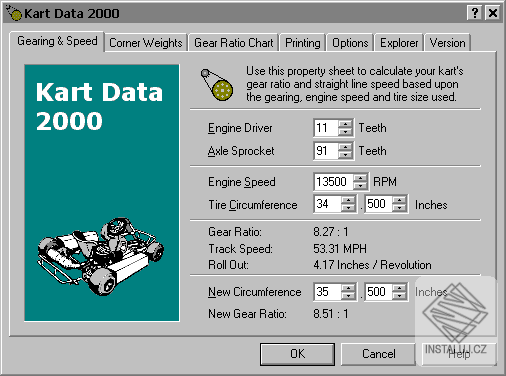Open the Gear Ratio Chart tab
This screenshot has width=506, height=376.
(x=233, y=43)
